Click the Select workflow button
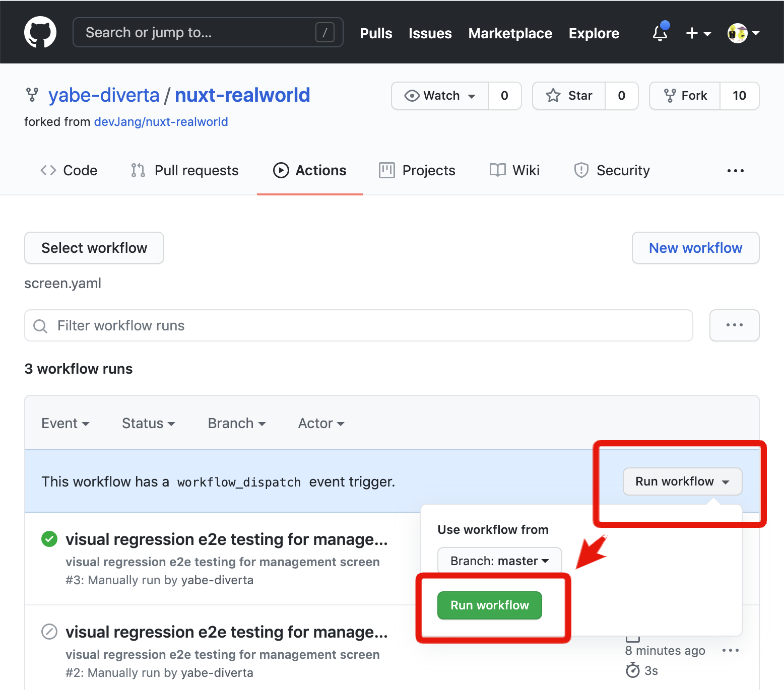 click(94, 248)
